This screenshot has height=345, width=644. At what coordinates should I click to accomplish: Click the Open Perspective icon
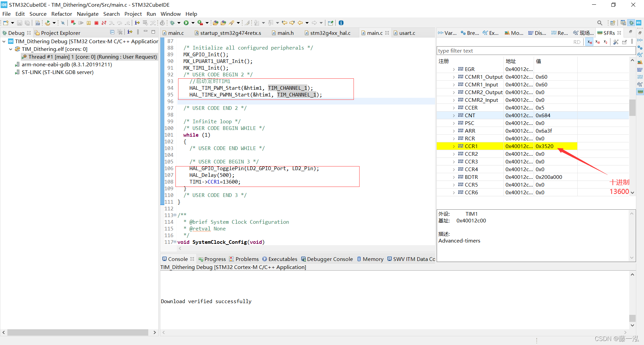[x=612, y=23]
